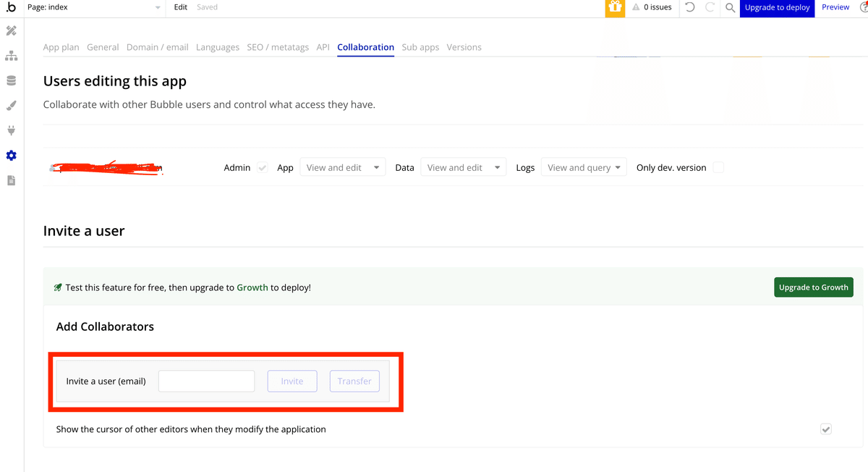Open the Plugins plug icon in sidebar
Viewport: 868px width, 472px height.
[x=11, y=130]
